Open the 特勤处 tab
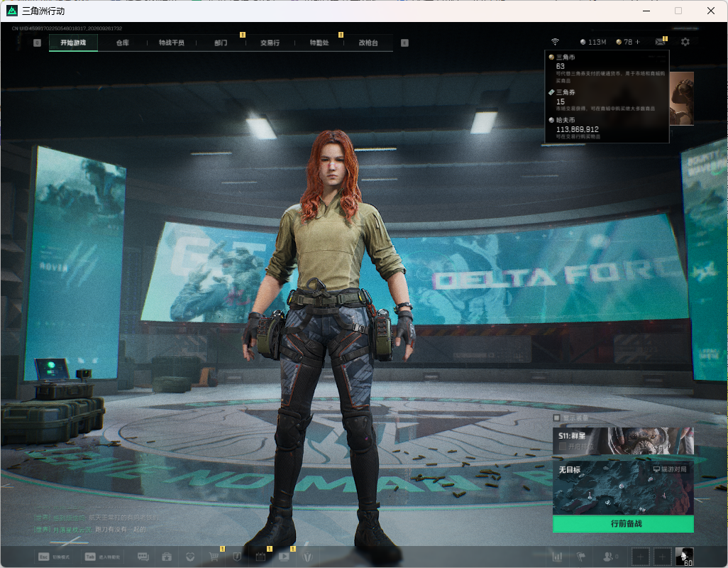Viewport: 728px width, 568px height. (319, 43)
